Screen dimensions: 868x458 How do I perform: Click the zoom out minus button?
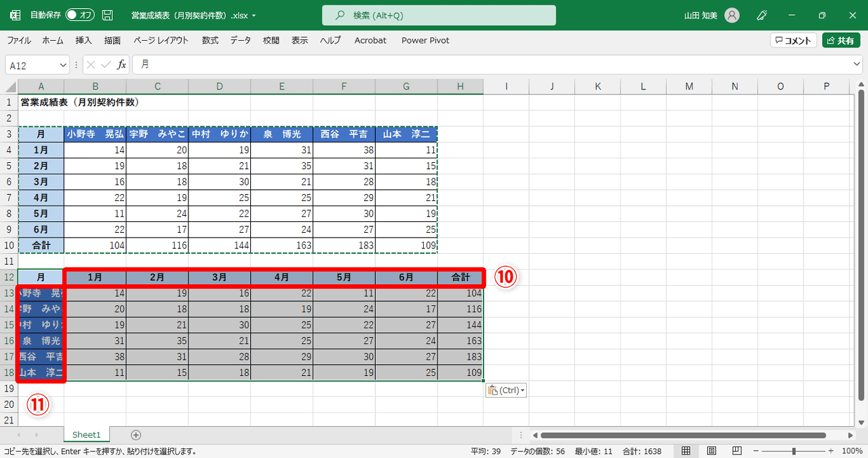756,451
